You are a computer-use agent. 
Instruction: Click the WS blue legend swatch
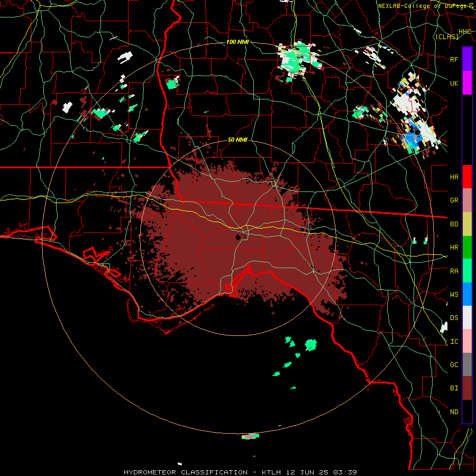[467, 294]
